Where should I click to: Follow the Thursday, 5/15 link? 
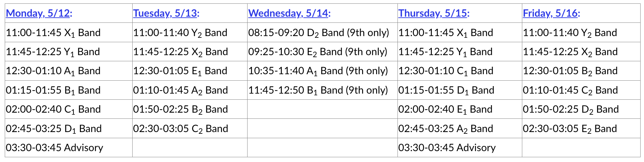tap(433, 13)
